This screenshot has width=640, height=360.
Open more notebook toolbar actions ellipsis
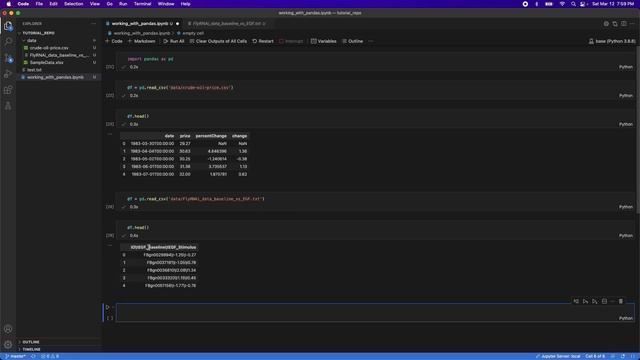point(371,41)
